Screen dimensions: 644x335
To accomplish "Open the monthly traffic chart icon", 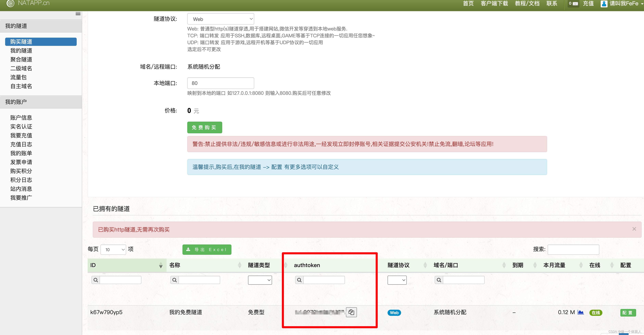I will (x=580, y=313).
